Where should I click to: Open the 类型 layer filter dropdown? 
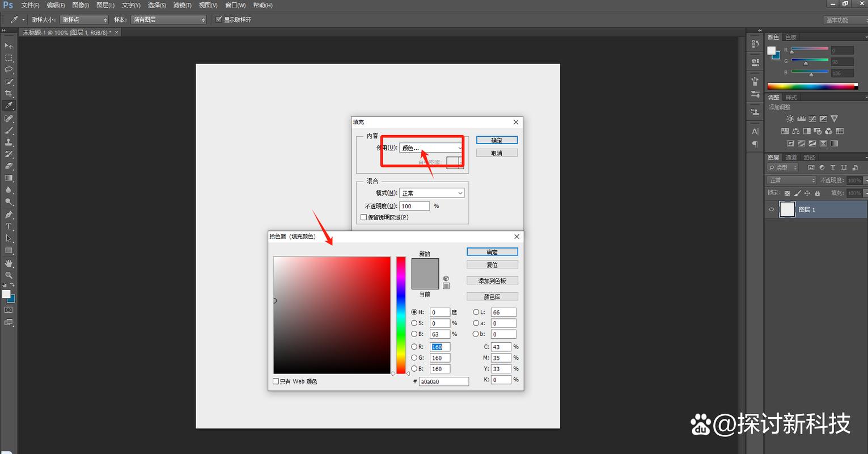tap(782, 167)
